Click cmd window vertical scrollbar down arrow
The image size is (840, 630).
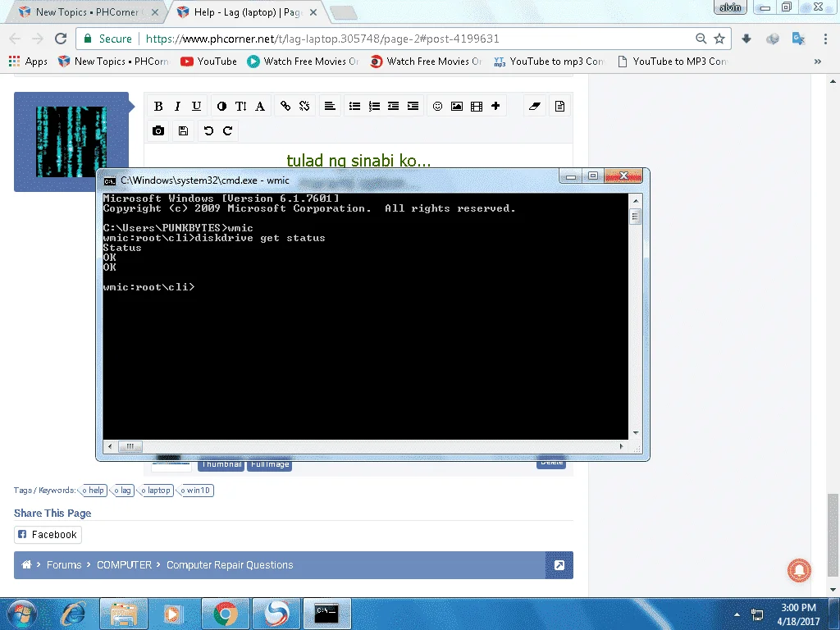click(x=636, y=433)
